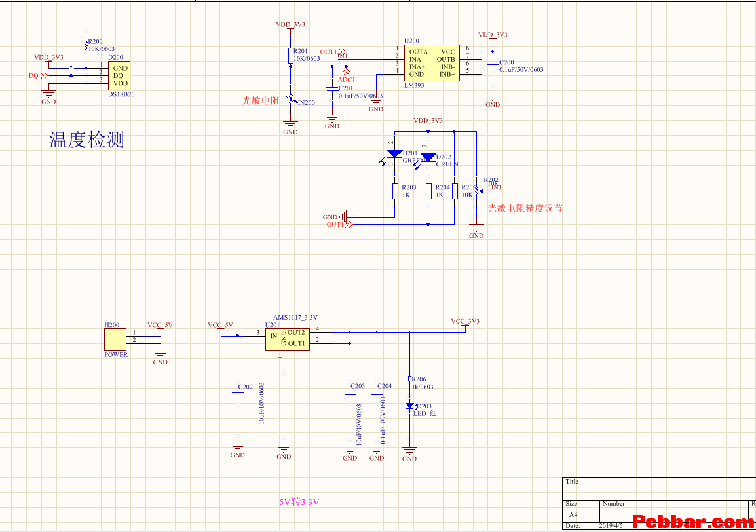Select the VCC_3V3 power port at regulator output
Screen dimensions: 756x532
pos(465,324)
